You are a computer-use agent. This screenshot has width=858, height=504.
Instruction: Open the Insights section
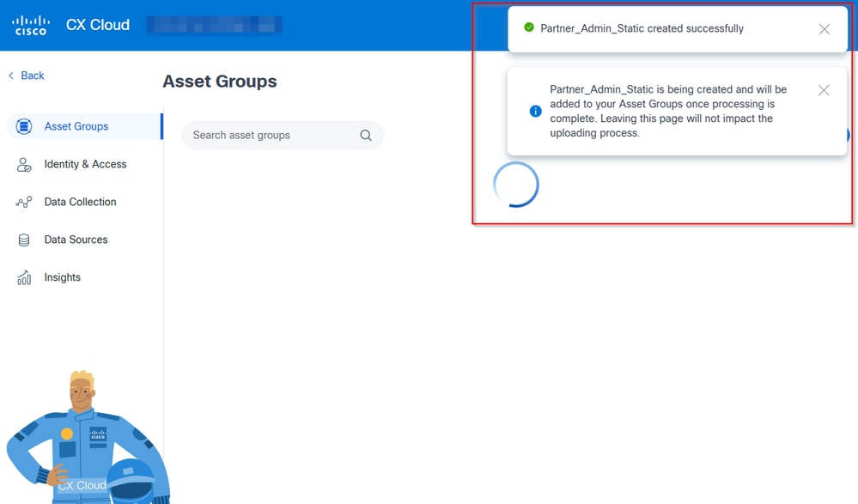tap(63, 277)
